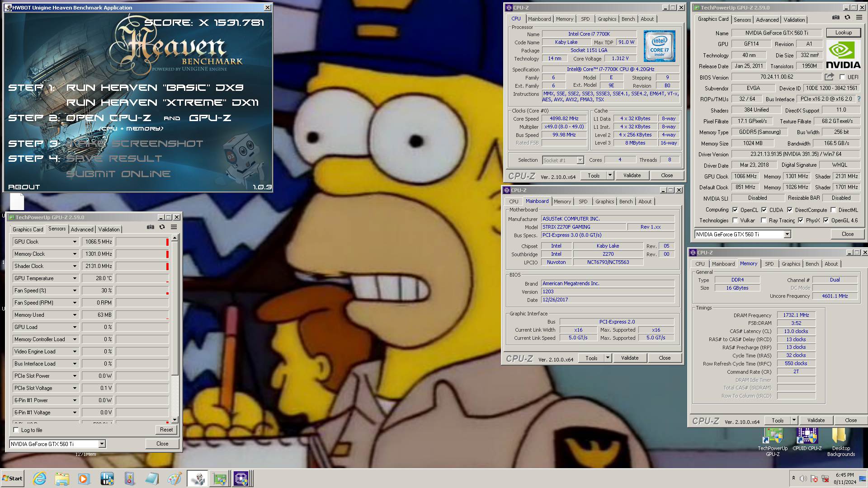Launch Internet Explorer from taskbar
The height and width of the screenshot is (488, 868).
point(40,479)
